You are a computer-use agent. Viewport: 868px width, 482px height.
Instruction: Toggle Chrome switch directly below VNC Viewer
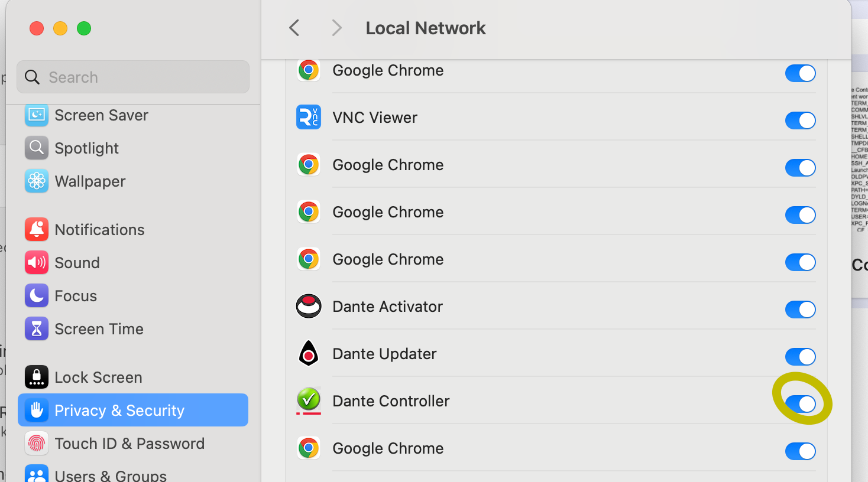pyautogui.click(x=801, y=168)
